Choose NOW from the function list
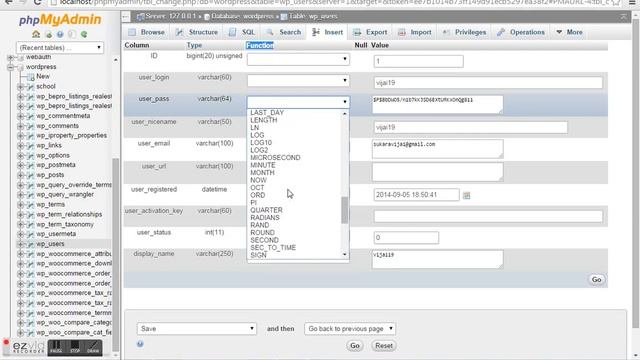 coord(258,180)
